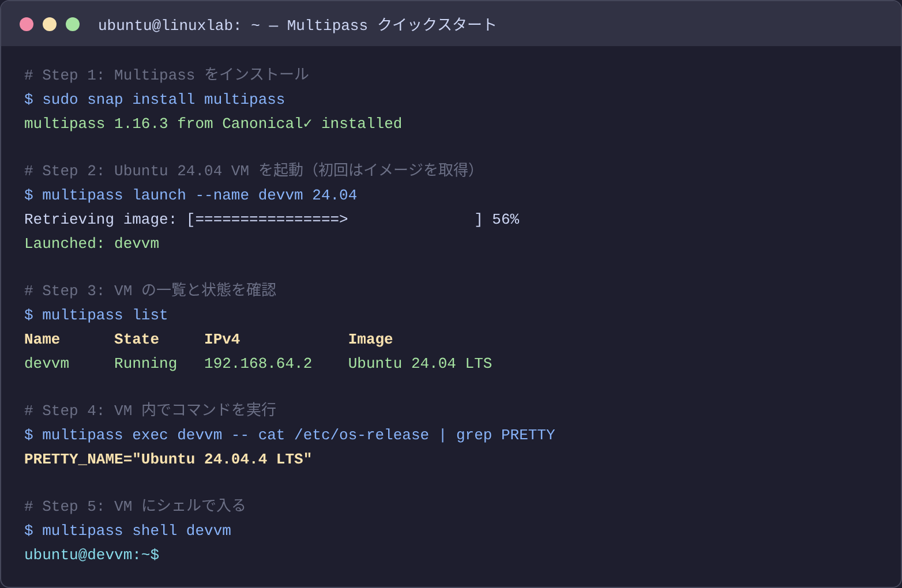
Task: Click the '# Step 5: VM にシェルで入る' comment
Action: tap(135, 506)
